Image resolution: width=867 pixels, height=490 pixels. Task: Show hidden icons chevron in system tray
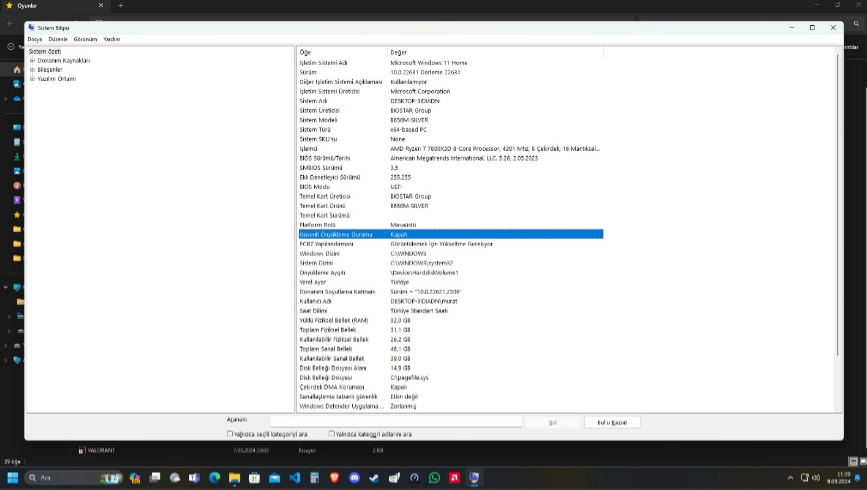pyautogui.click(x=790, y=478)
